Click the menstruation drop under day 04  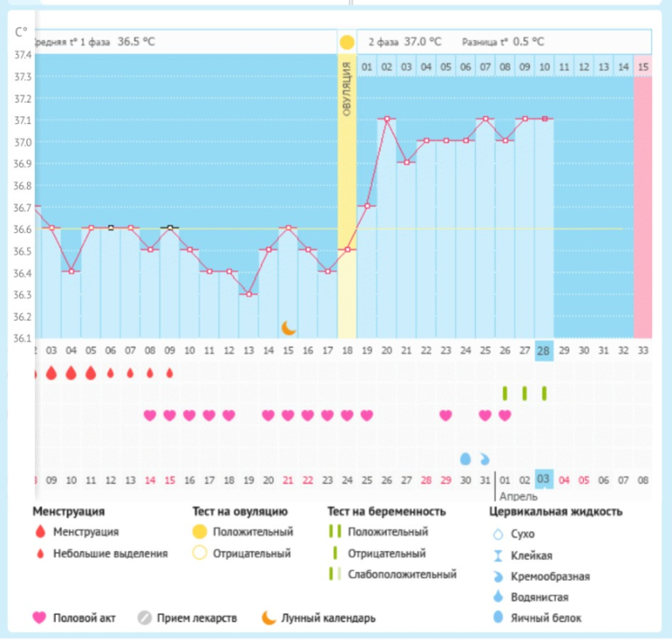point(72,373)
